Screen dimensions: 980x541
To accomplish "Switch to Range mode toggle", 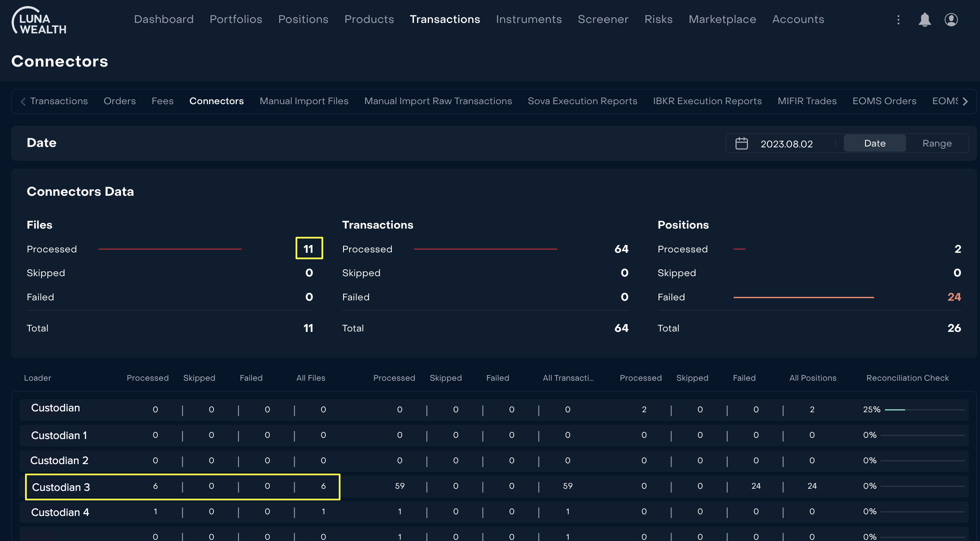I will pos(937,143).
